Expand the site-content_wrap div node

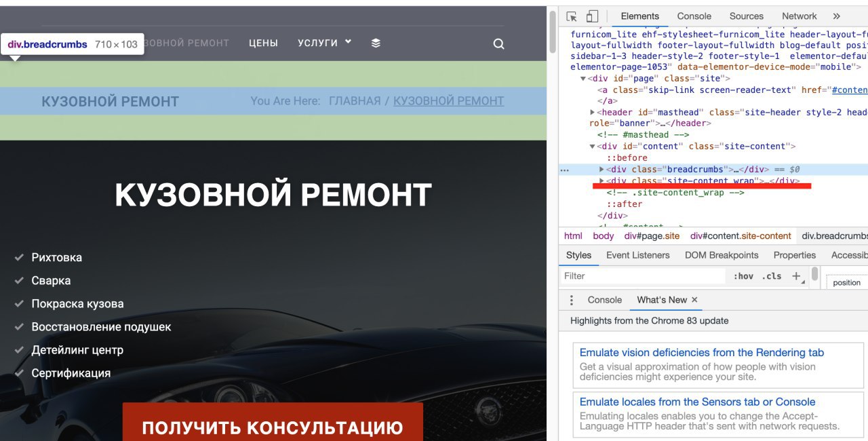[601, 181]
